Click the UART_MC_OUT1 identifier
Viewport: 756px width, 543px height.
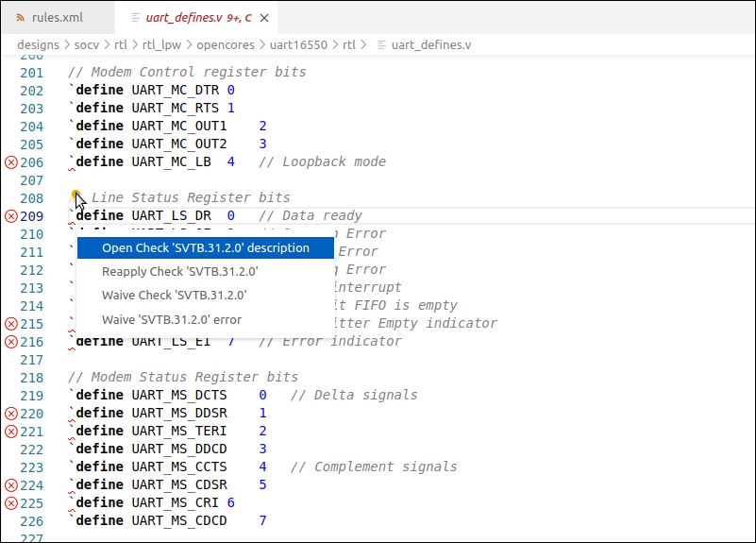tap(179, 126)
